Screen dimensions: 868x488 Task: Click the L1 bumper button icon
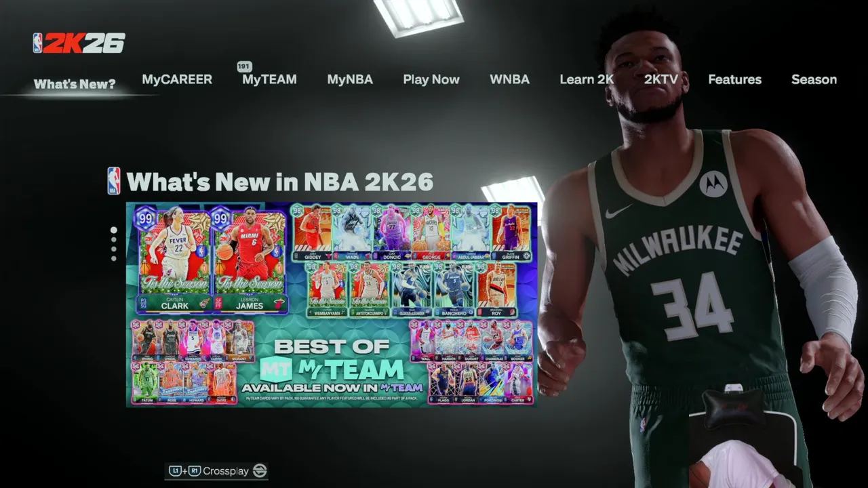pyautogui.click(x=175, y=471)
